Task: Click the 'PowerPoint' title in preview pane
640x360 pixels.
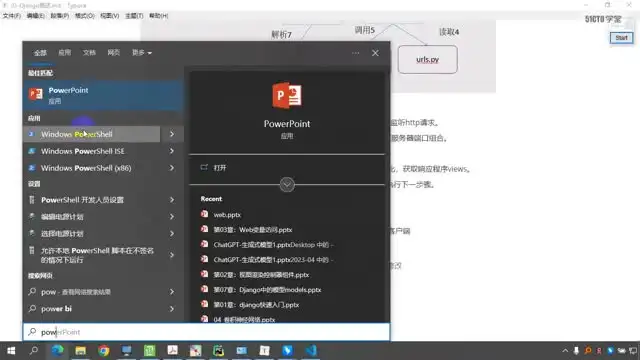Action: pos(287,124)
